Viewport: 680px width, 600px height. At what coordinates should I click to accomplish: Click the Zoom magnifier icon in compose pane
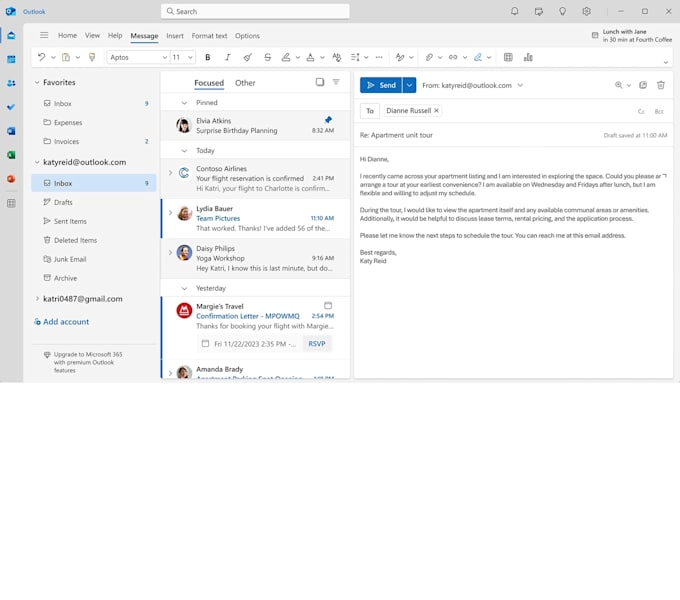coord(619,85)
